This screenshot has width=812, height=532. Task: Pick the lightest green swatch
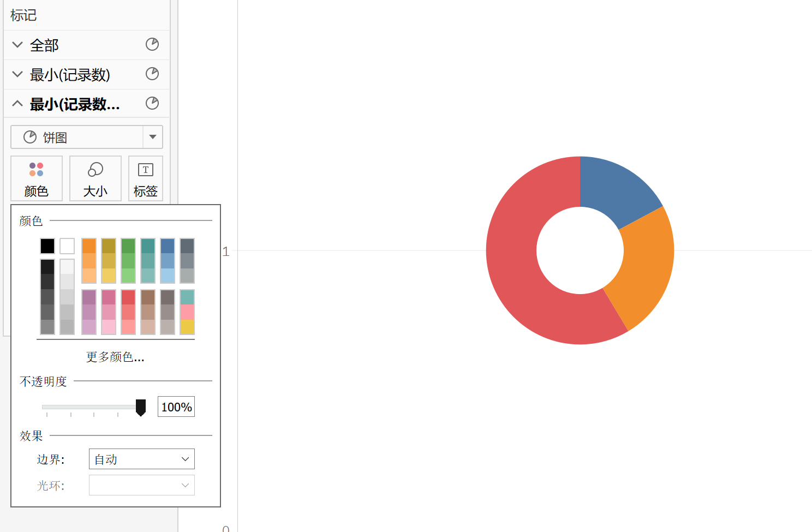(128, 276)
